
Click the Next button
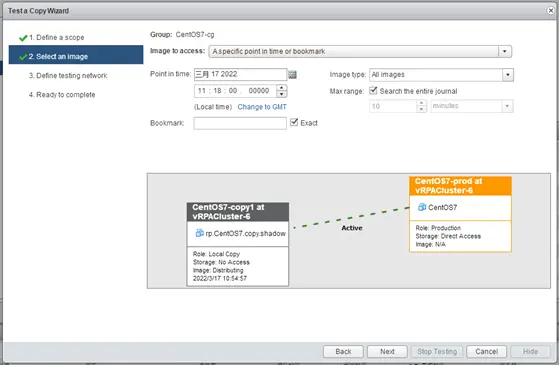pos(387,351)
